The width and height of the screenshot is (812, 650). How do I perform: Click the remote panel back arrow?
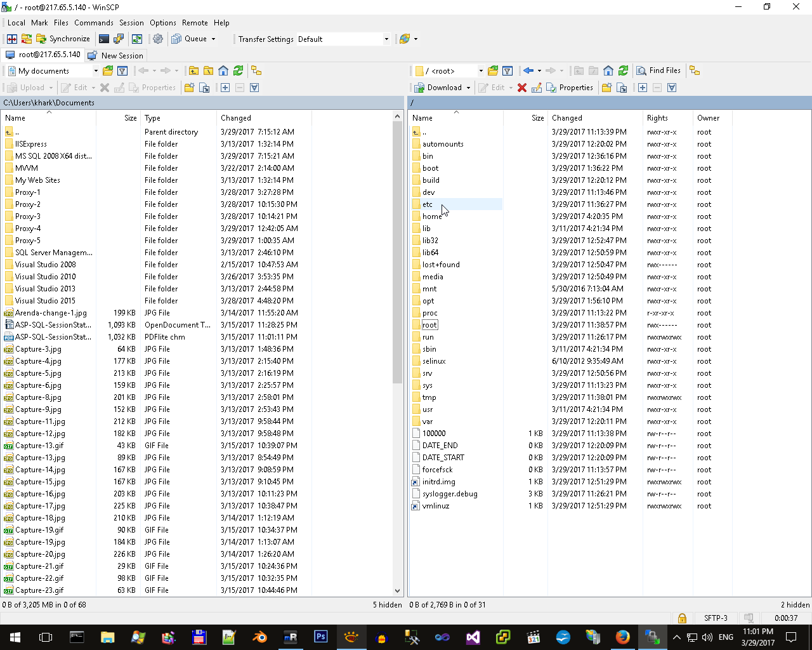528,71
